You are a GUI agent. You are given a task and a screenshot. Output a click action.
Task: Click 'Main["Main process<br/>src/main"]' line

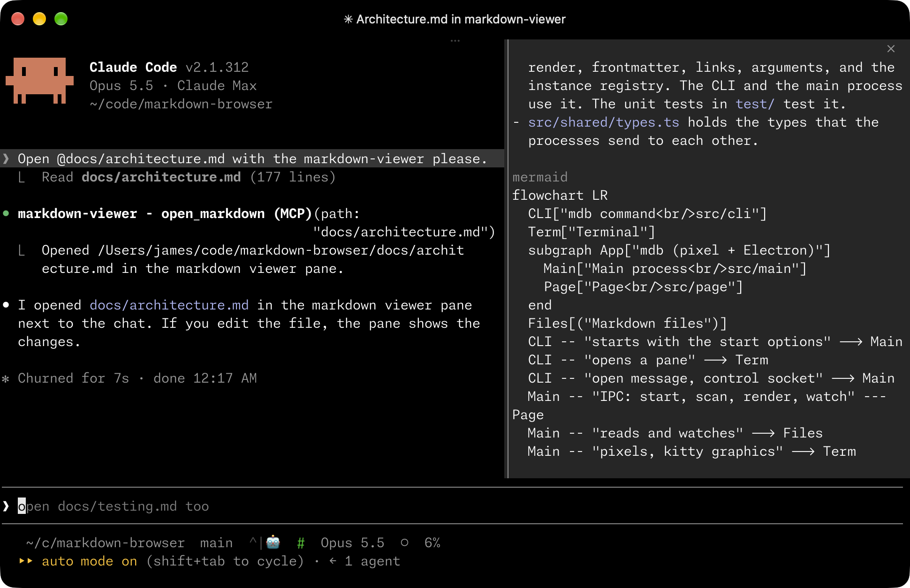tap(675, 268)
